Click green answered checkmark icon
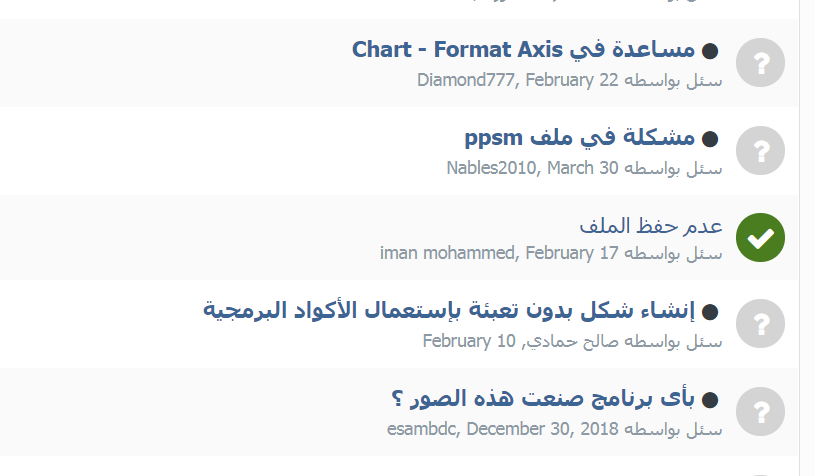815x476 pixels. point(760,237)
